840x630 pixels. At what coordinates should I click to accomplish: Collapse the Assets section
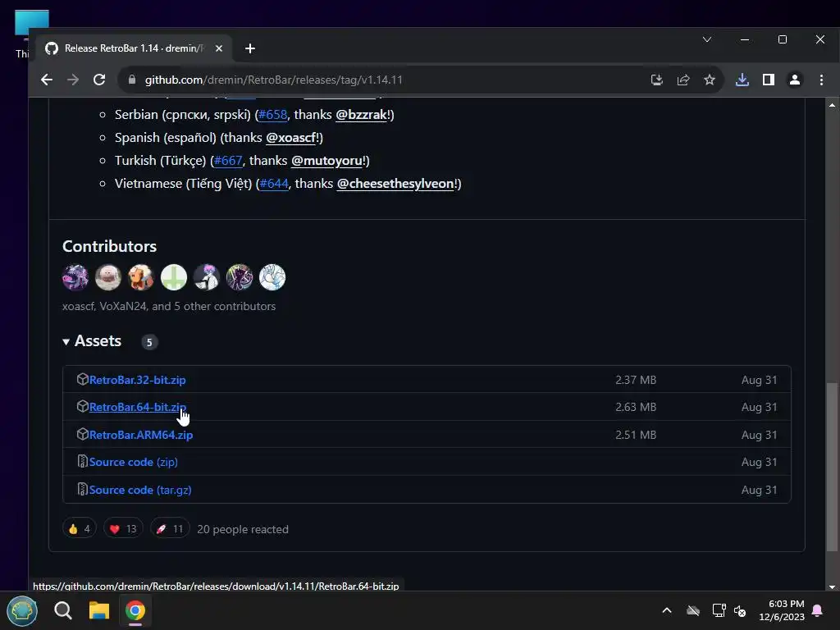click(92, 341)
